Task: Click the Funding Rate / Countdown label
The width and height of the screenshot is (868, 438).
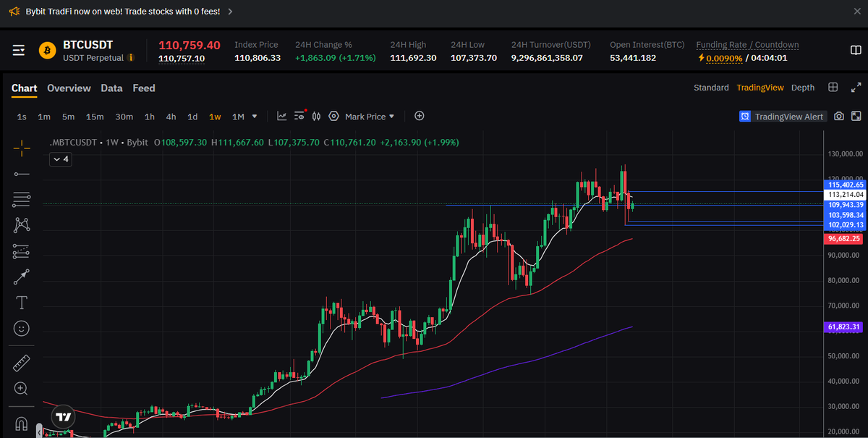Action: pos(747,45)
